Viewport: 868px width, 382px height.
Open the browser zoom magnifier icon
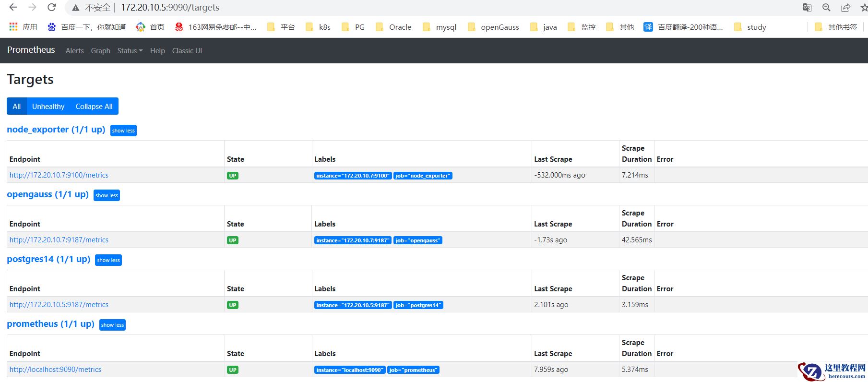(x=826, y=8)
